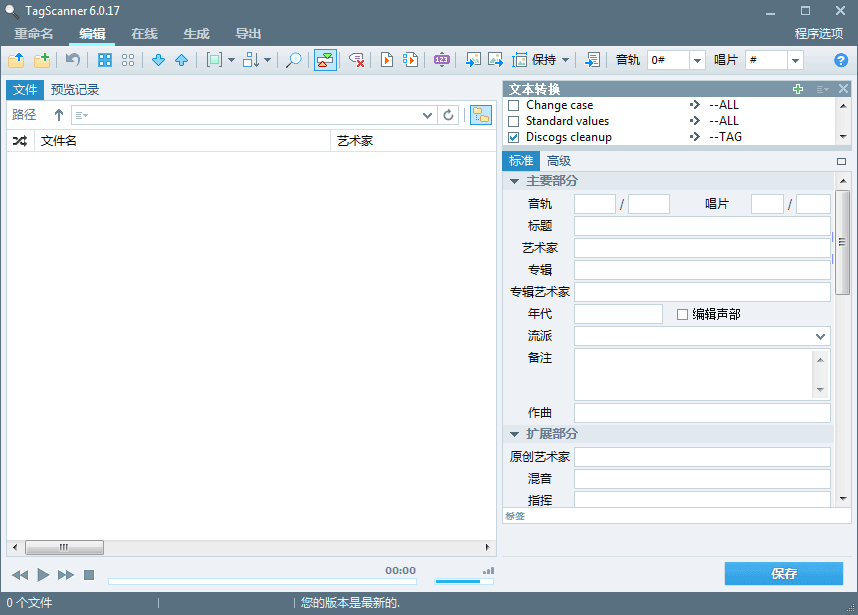Click the 保存 save button
This screenshot has width=858, height=615.
(x=784, y=574)
